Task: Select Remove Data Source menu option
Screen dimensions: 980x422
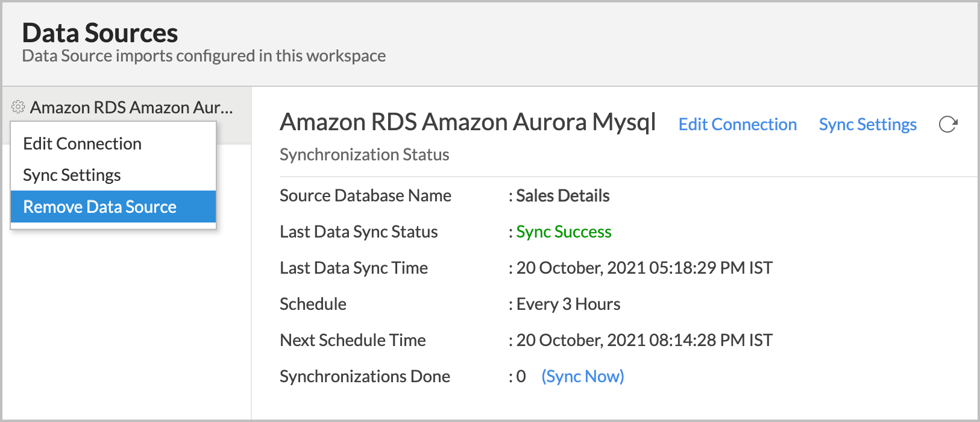Action: (100, 207)
